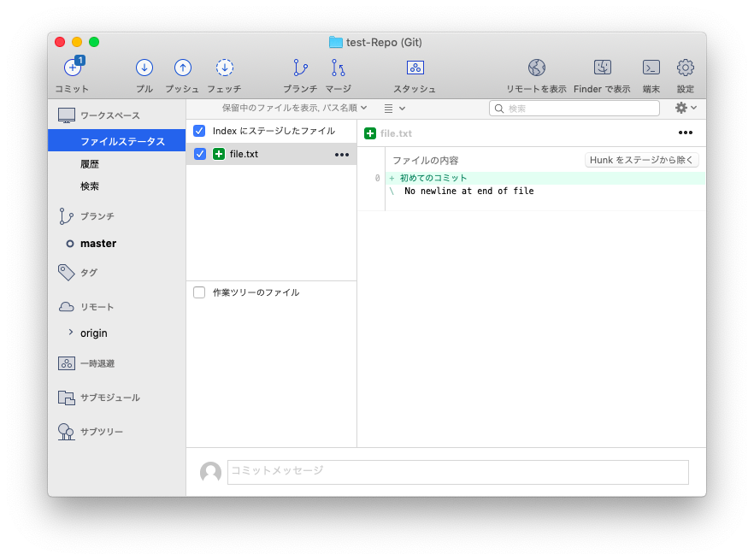The image size is (754, 560).
Task: Click the Hunk をステージから除く button
Action: pyautogui.click(x=640, y=159)
